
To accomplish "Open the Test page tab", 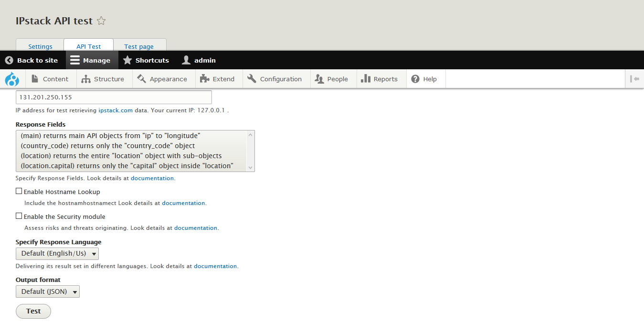I will coord(139,46).
